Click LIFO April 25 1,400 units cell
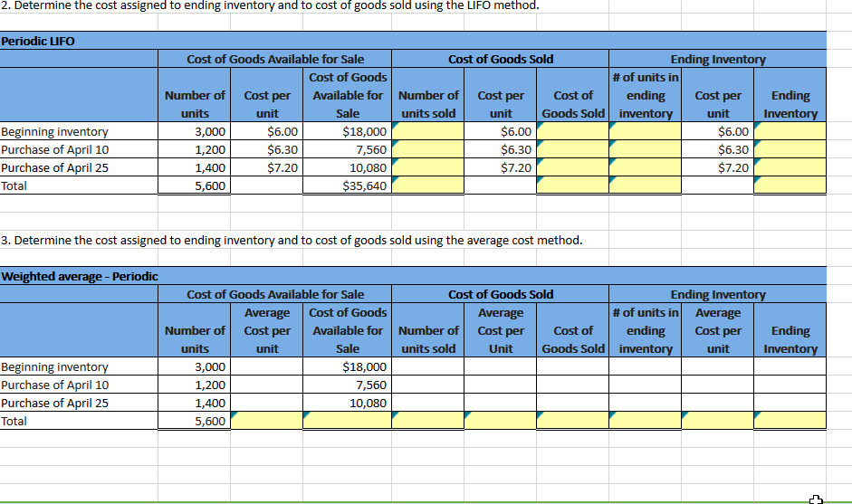 [195, 167]
